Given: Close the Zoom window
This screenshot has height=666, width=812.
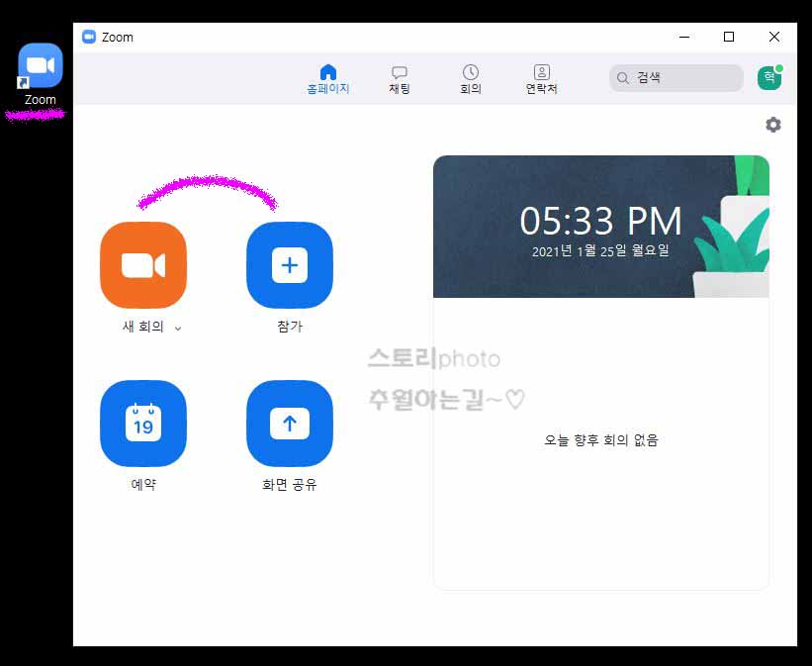Looking at the screenshot, I should pos(774,37).
